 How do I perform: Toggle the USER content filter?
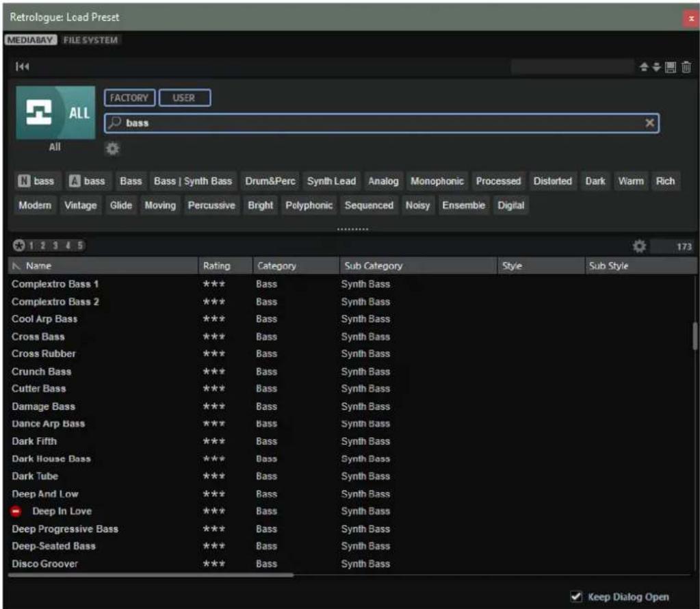click(184, 98)
